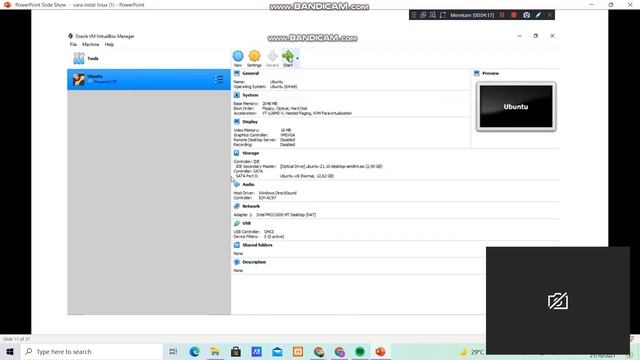Screen dimensions: 640x360
Task: Click the Windows DirectSound host driver text
Action: click(278, 193)
